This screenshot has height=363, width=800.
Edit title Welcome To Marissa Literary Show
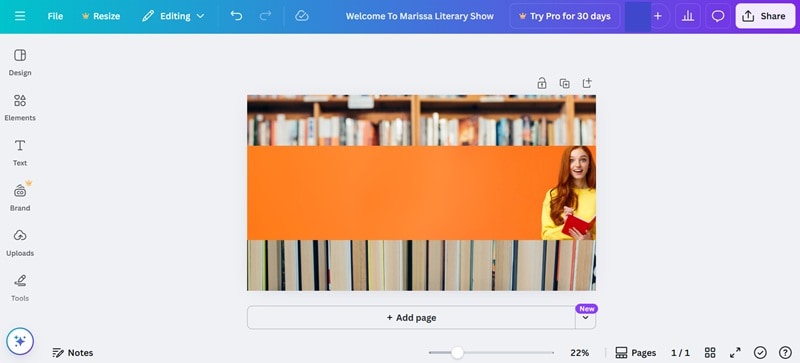point(419,16)
